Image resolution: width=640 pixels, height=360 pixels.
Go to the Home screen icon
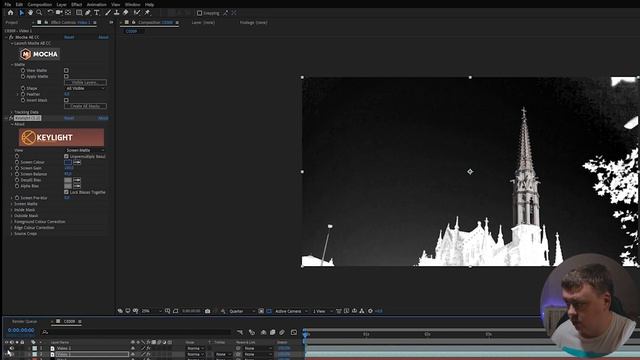coord(10,13)
